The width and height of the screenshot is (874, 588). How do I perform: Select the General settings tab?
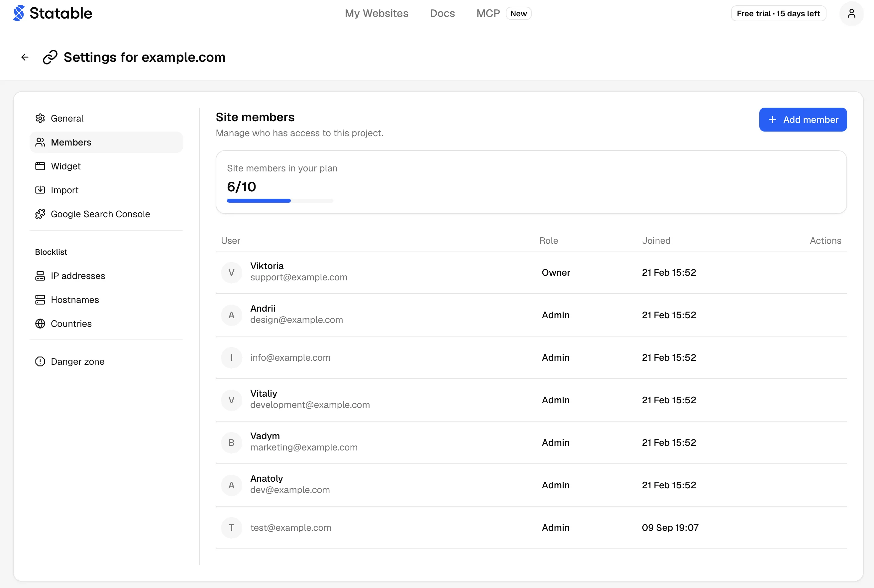pyautogui.click(x=106, y=119)
